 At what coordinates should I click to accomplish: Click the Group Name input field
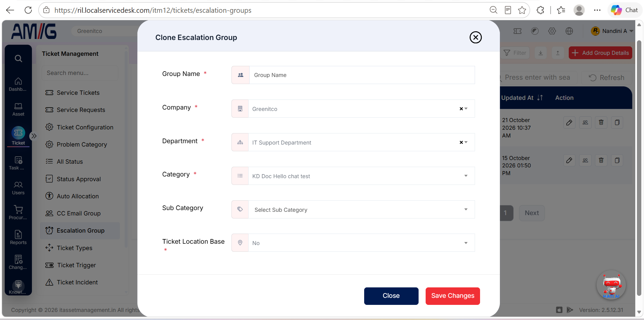[362, 75]
